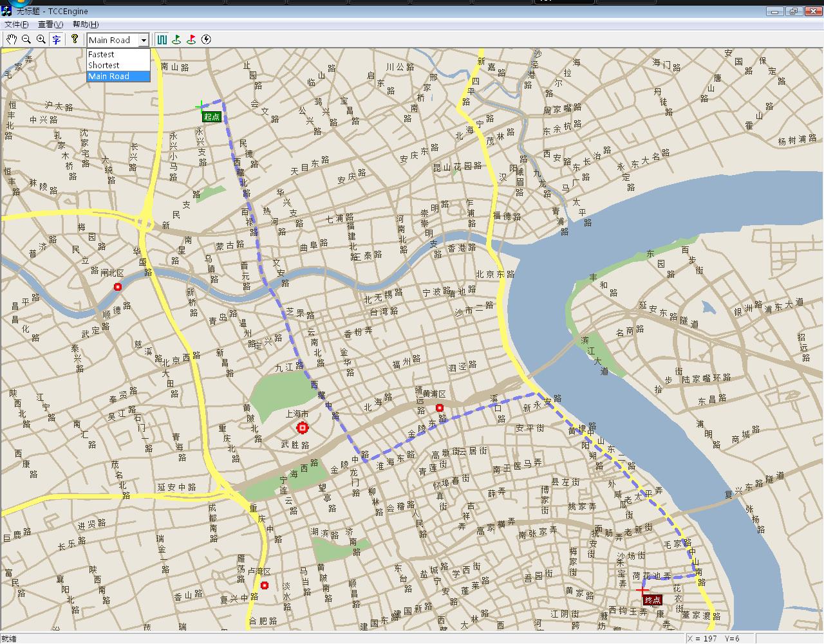Select highlighted Main Road list option
This screenshot has width=824, height=644.
[109, 76]
